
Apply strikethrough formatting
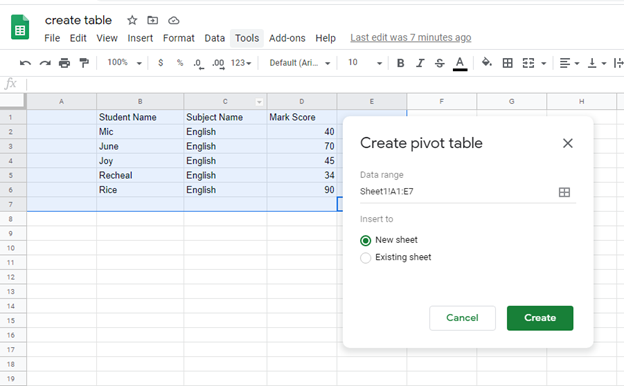(x=439, y=63)
